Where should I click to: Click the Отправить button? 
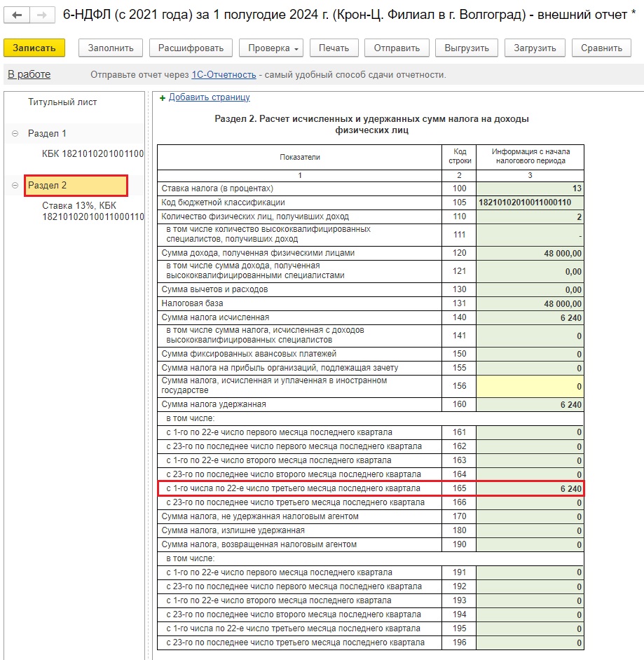click(397, 48)
